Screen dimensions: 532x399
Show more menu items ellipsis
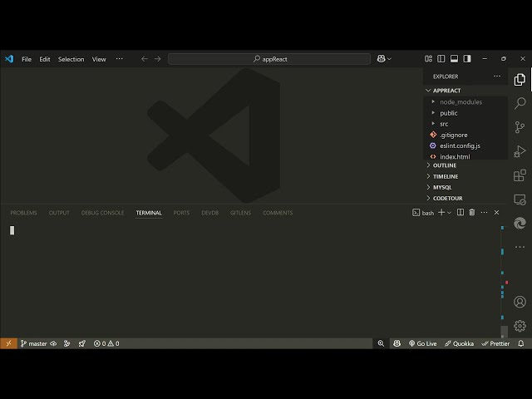pyautogui.click(x=119, y=59)
